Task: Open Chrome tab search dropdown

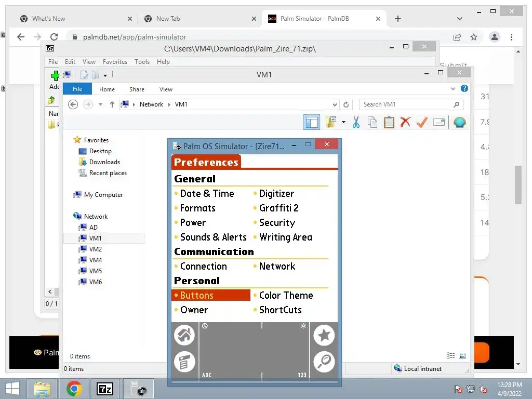Action: pyautogui.click(x=459, y=19)
